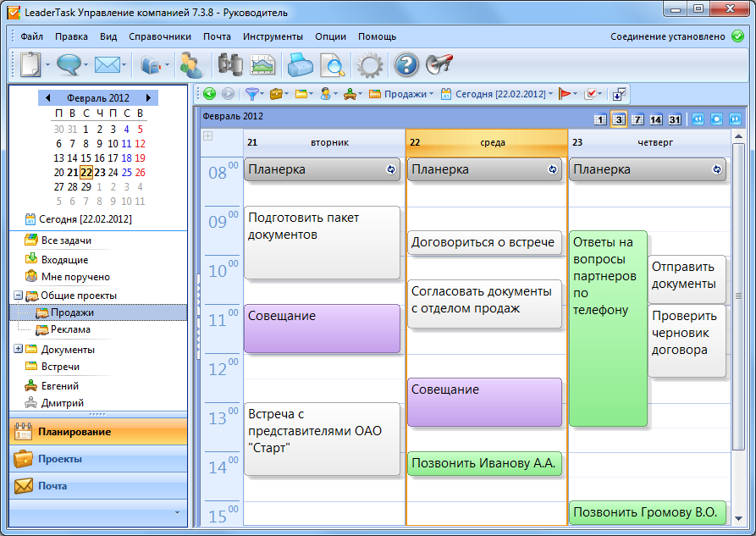
Task: Open dropdown arrow next to chat icon
Action: pyautogui.click(x=86, y=65)
